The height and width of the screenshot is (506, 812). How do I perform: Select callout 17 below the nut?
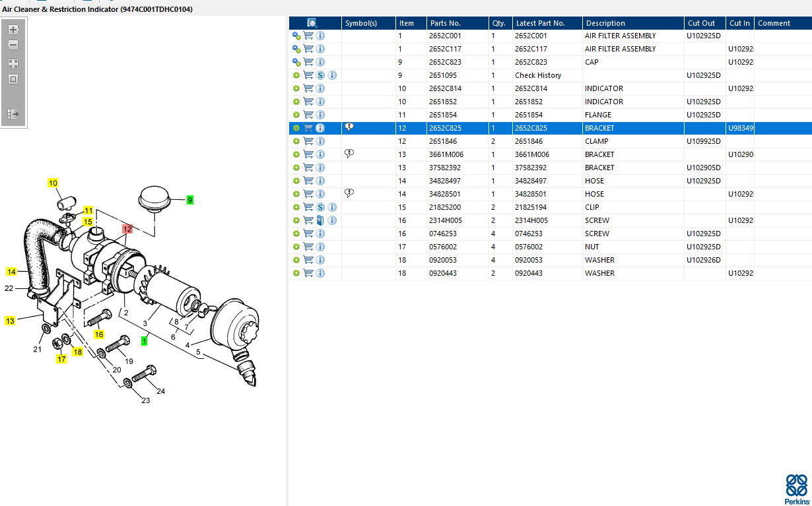pos(61,359)
